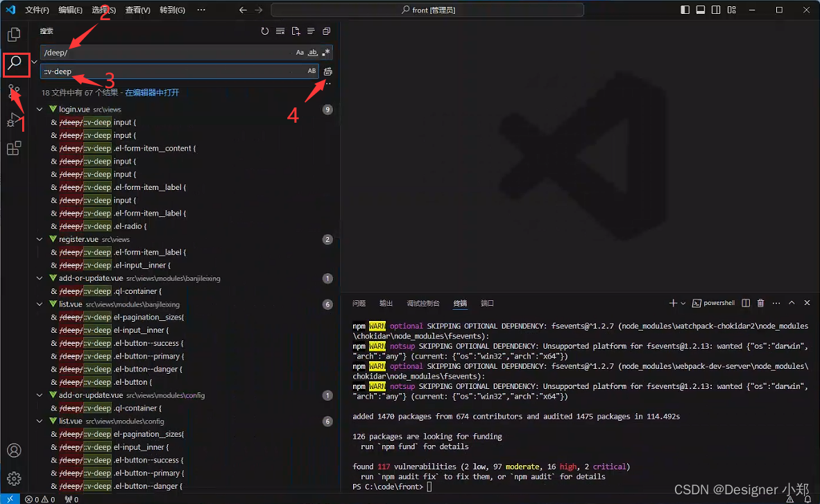
Task: Create a new terminal with plus icon
Action: 672,303
